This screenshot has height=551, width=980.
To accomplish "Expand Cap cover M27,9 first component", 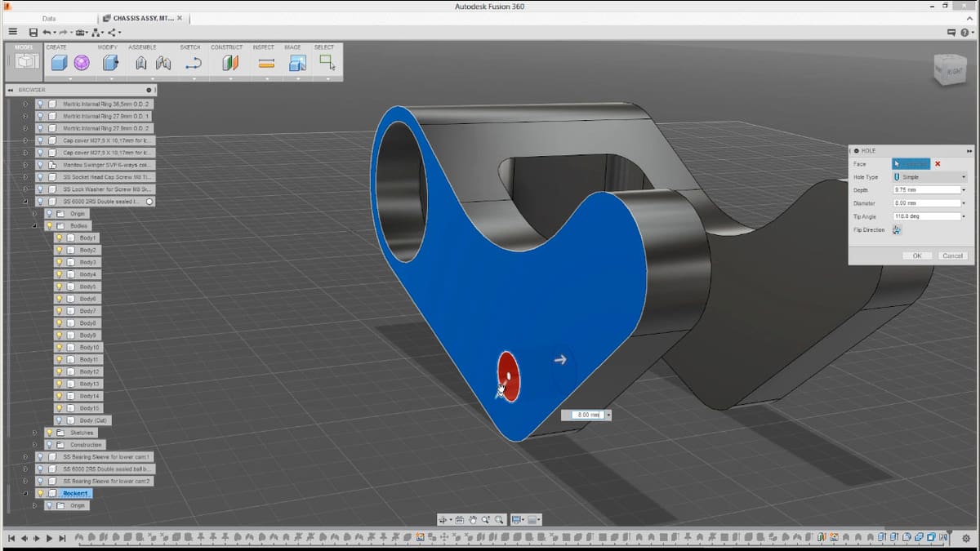I will coord(25,140).
